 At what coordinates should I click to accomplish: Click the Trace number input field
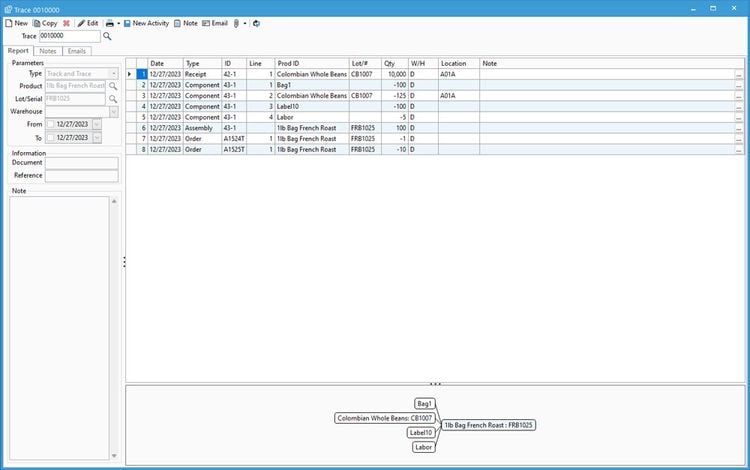(x=69, y=36)
